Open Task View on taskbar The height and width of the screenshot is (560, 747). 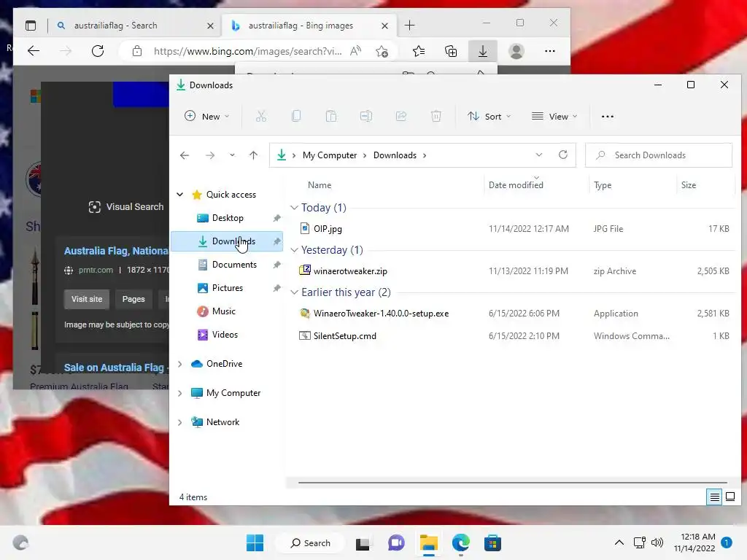pos(363,543)
